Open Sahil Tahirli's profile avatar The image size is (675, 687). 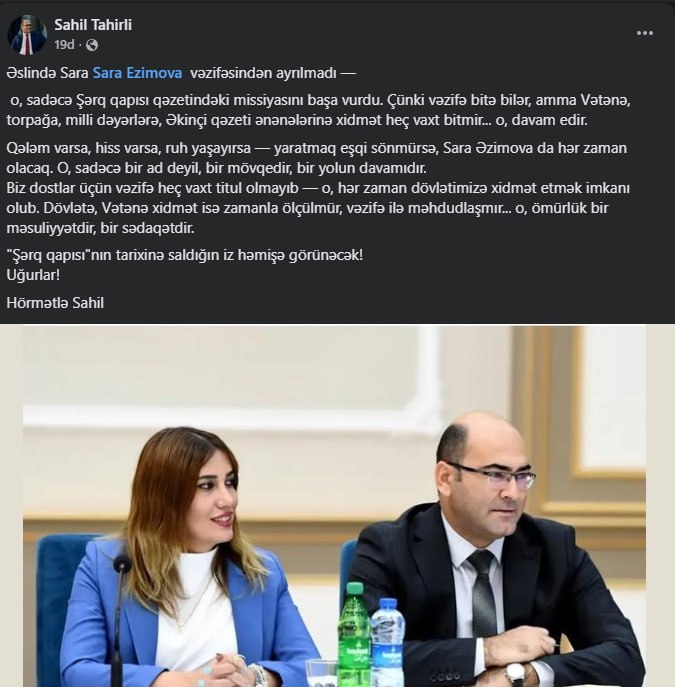pyautogui.click(x=28, y=35)
